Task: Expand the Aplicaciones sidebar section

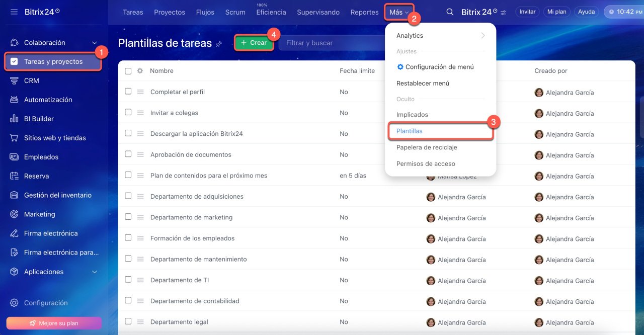Action: (94, 272)
